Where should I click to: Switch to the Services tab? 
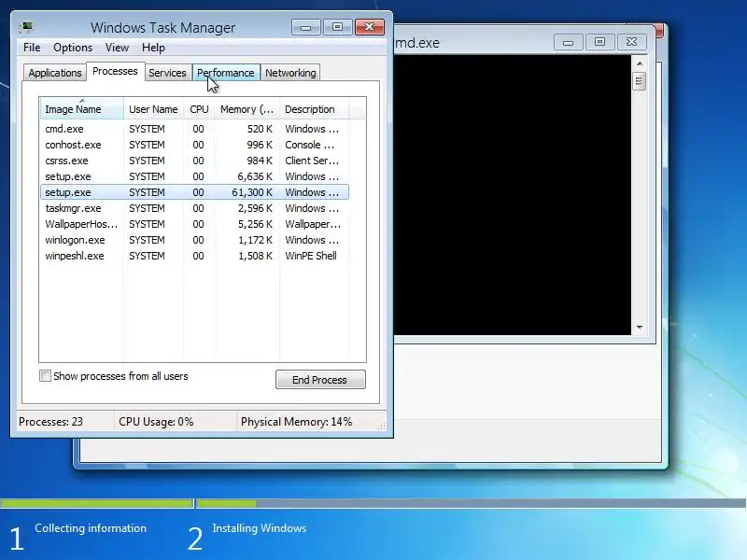point(167,73)
